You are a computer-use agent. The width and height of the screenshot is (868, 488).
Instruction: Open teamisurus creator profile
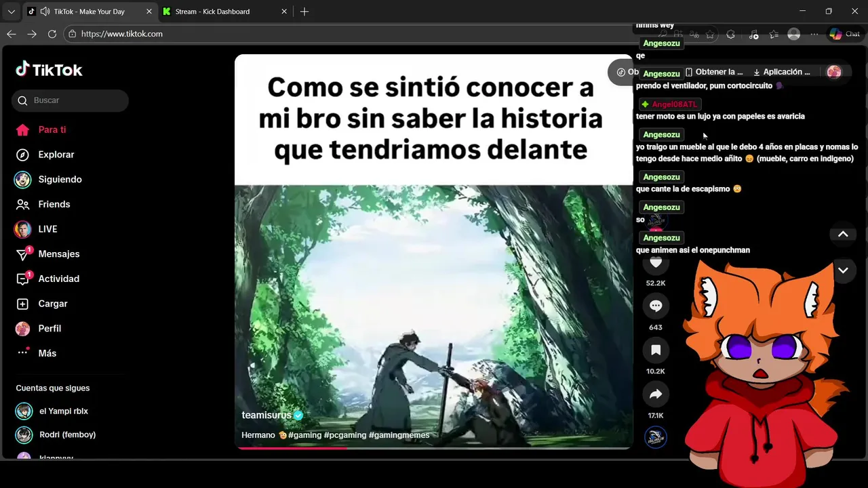click(x=267, y=415)
